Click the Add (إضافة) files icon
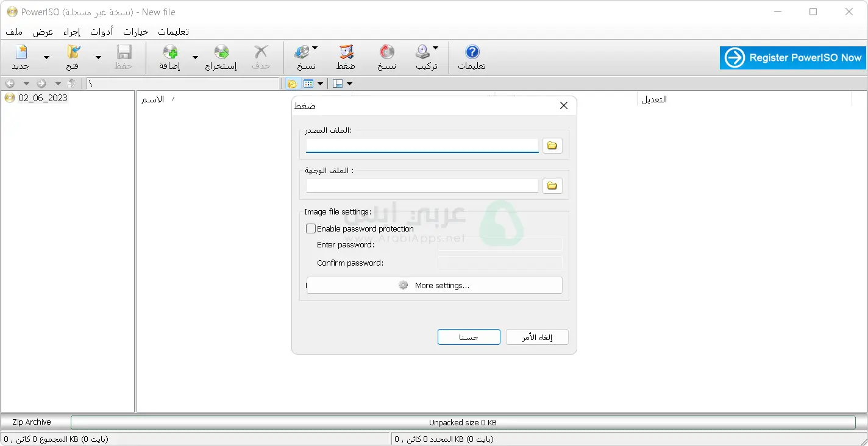 click(170, 57)
